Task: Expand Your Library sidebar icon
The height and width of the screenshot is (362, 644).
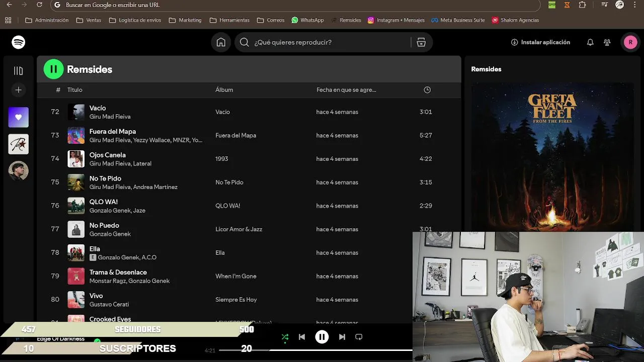Action: coord(19,71)
